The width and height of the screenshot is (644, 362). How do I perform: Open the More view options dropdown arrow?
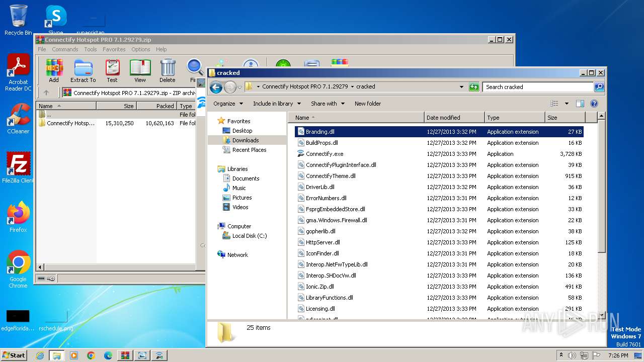point(567,104)
